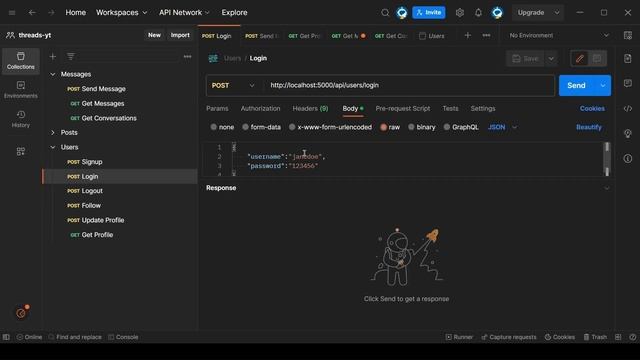Open the configure workspace sidebar icon

click(21, 151)
